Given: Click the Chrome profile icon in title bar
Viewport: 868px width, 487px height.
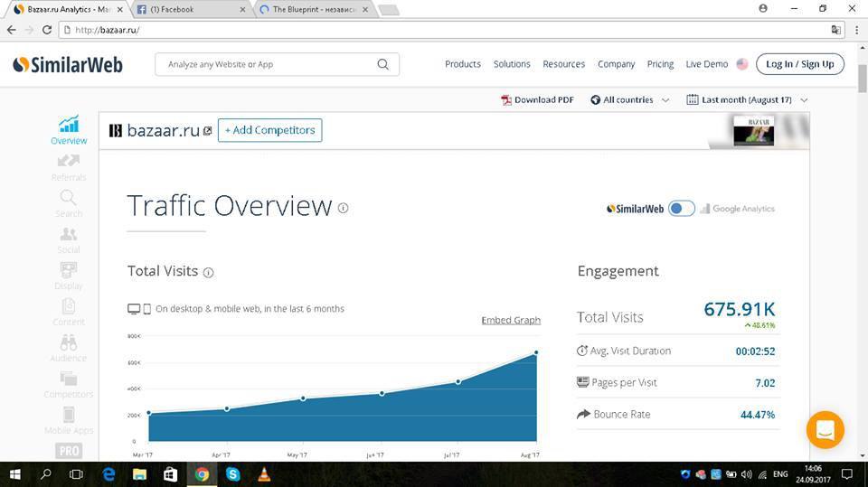Looking at the screenshot, I should click(763, 8).
